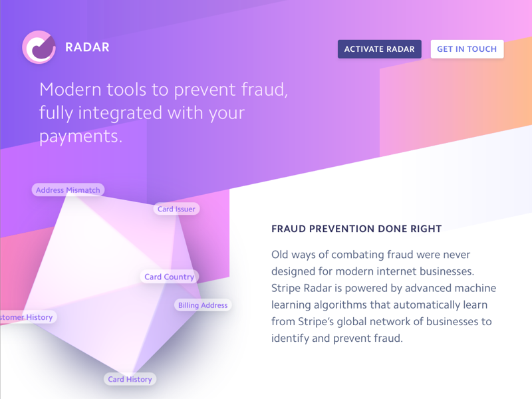Click the words 'Stripe Radar' in paragraph
532x399 pixels.
[302, 288]
